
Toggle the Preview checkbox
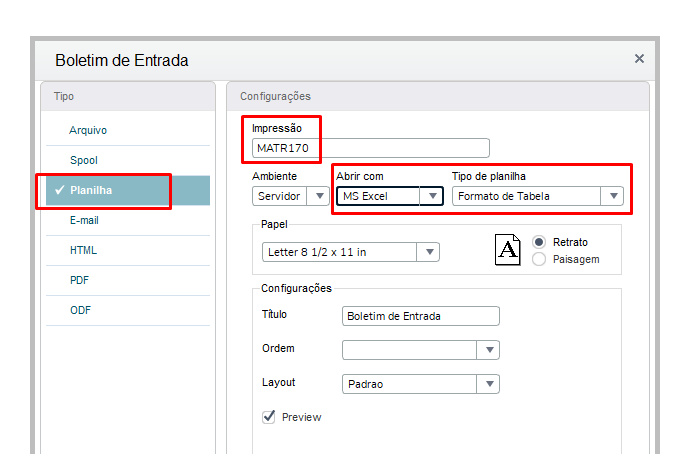(269, 417)
